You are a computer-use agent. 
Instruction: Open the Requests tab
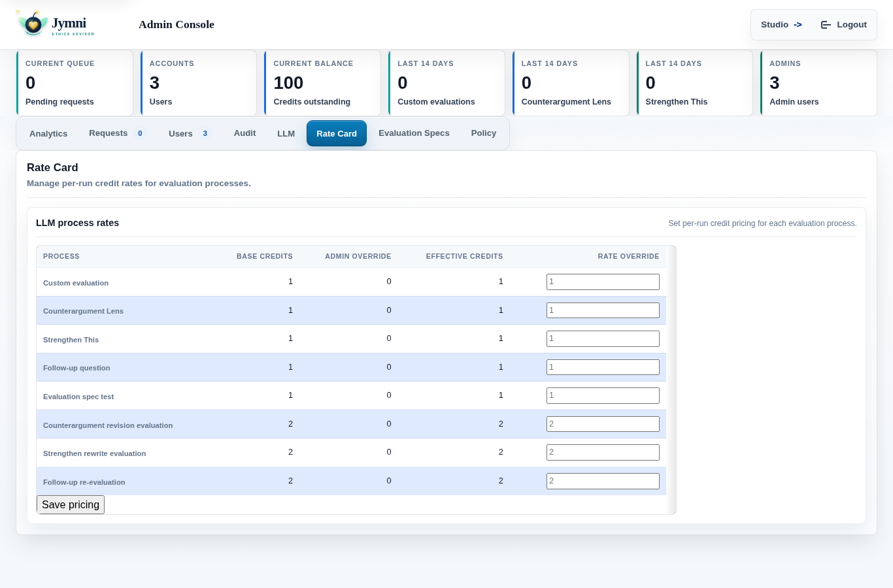pyautogui.click(x=117, y=133)
